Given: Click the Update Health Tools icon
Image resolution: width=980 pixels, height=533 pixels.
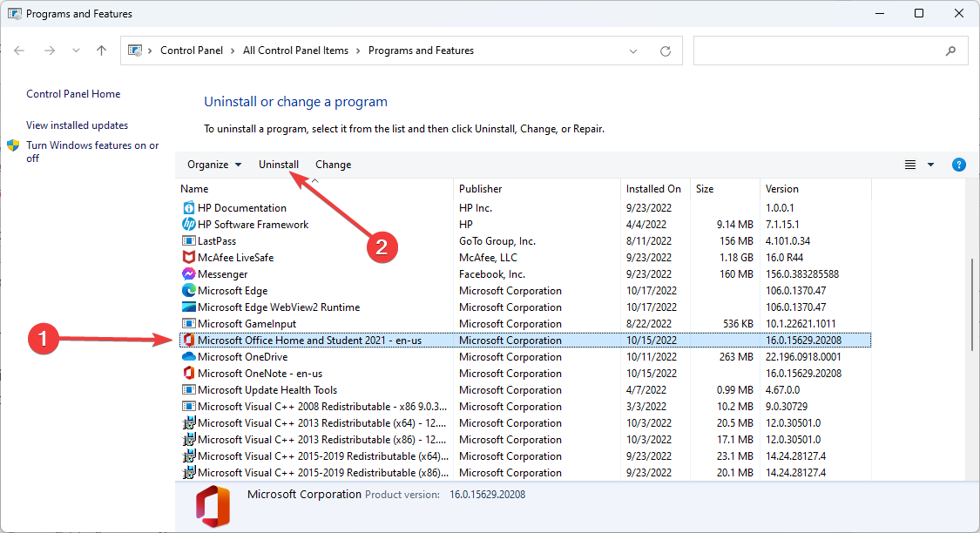Looking at the screenshot, I should click(x=188, y=390).
